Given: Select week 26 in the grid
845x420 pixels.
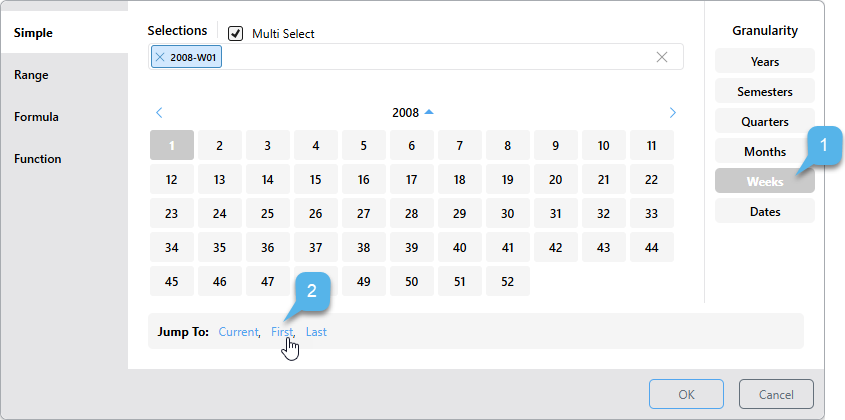Looking at the screenshot, I should 315,213.
